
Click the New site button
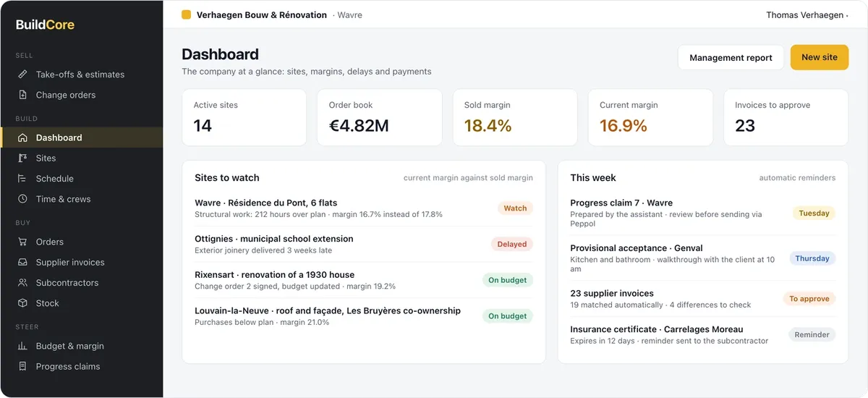pyautogui.click(x=820, y=57)
